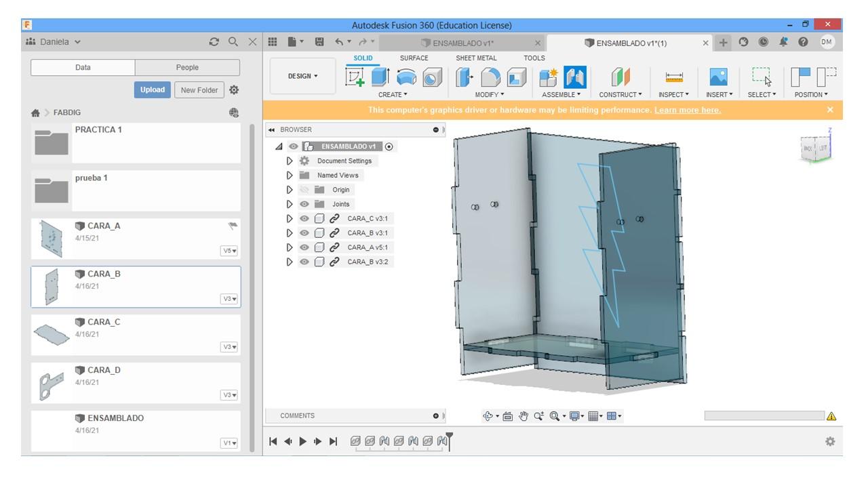Screen dimensions: 868x488
Task: Switch to the People tab
Action: [187, 67]
